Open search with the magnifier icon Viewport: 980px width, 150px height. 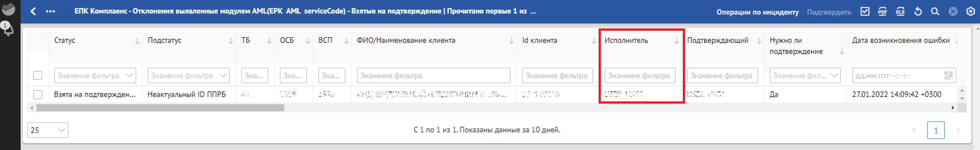935,11
